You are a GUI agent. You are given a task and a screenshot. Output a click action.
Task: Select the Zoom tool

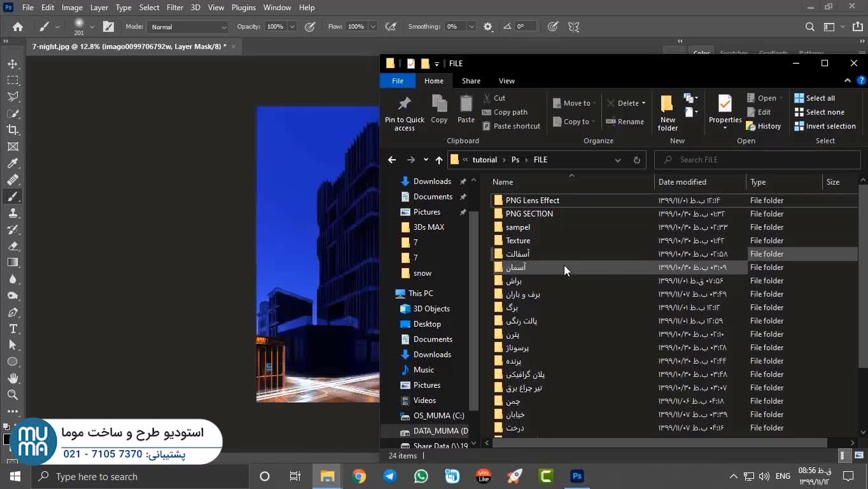(x=13, y=395)
